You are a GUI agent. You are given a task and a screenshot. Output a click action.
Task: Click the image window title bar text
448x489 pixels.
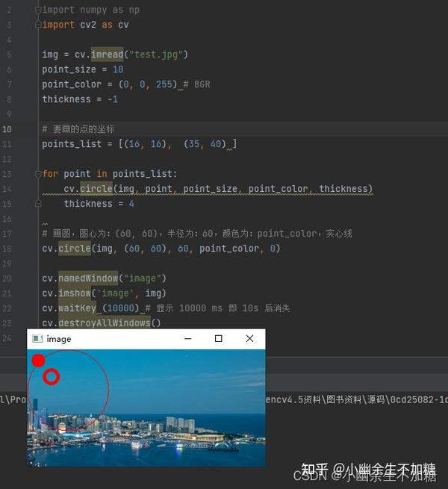59,339
